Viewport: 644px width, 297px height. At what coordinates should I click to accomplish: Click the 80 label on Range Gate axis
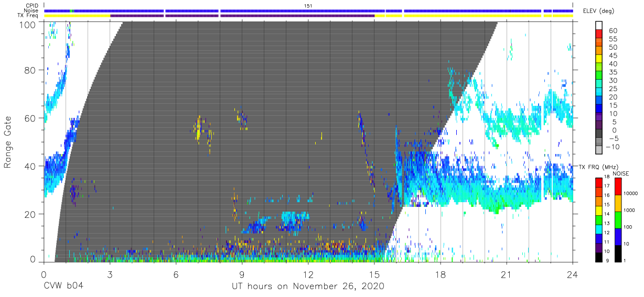[x=30, y=71]
